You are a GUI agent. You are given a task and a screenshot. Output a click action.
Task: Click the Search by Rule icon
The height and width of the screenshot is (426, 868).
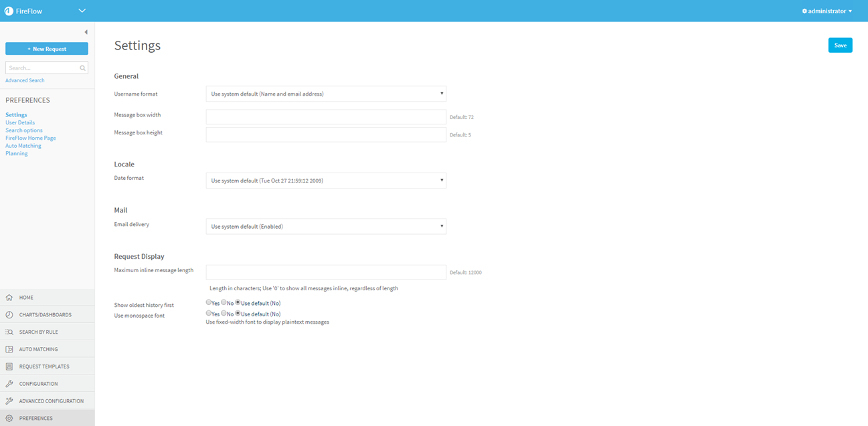coord(9,332)
